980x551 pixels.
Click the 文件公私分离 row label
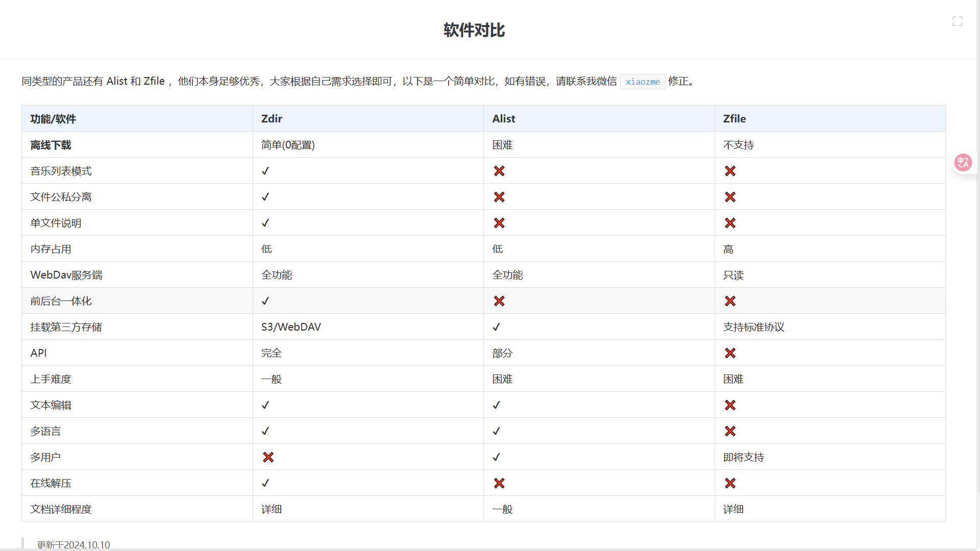(61, 197)
